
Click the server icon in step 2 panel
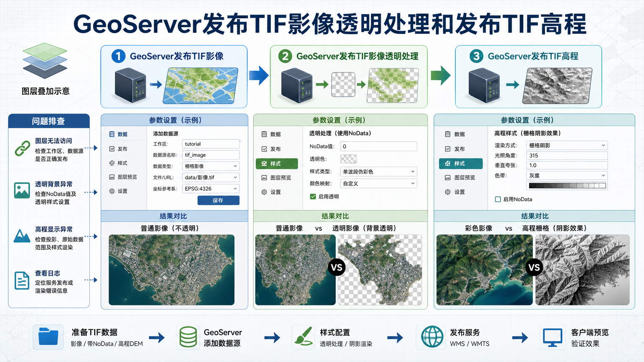coord(297,85)
